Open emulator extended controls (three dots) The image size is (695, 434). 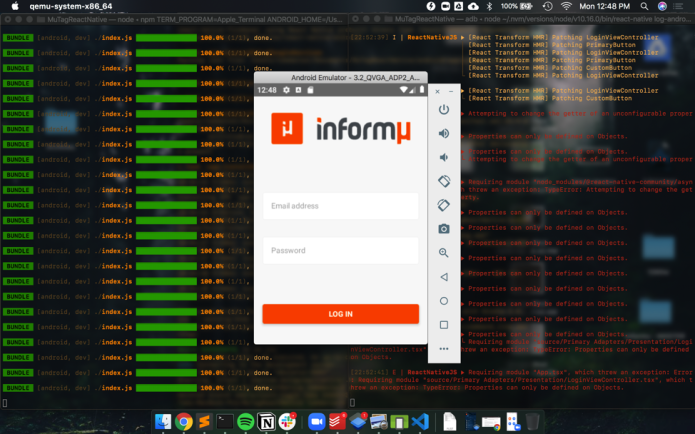[x=444, y=349]
